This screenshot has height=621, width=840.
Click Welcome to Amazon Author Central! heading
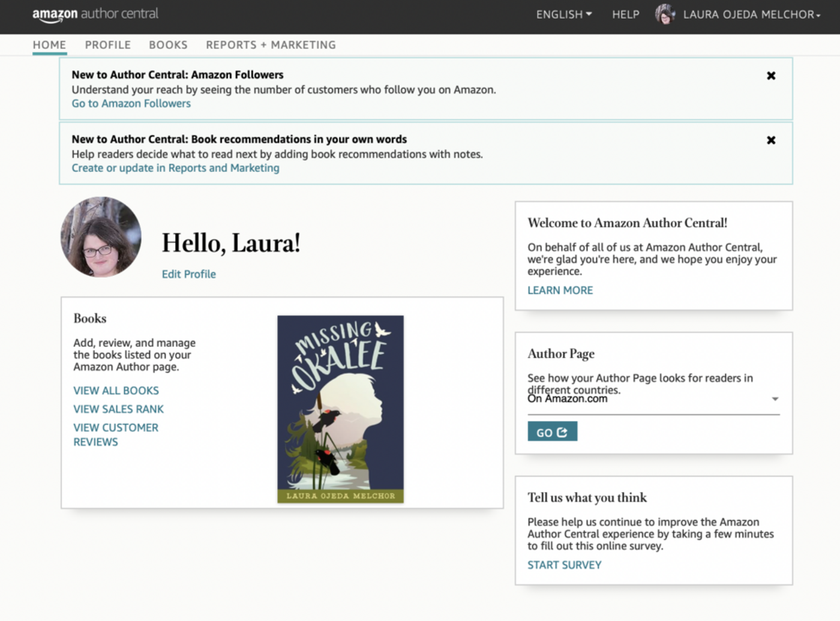coord(627,223)
